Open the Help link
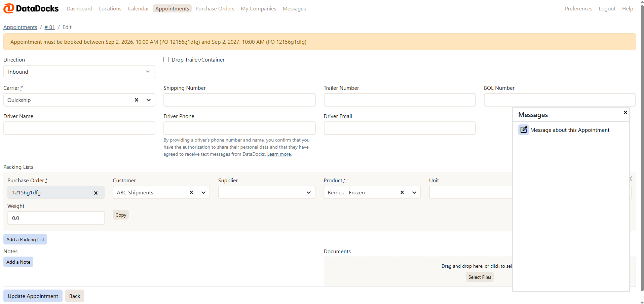The image size is (644, 304). pos(628,8)
